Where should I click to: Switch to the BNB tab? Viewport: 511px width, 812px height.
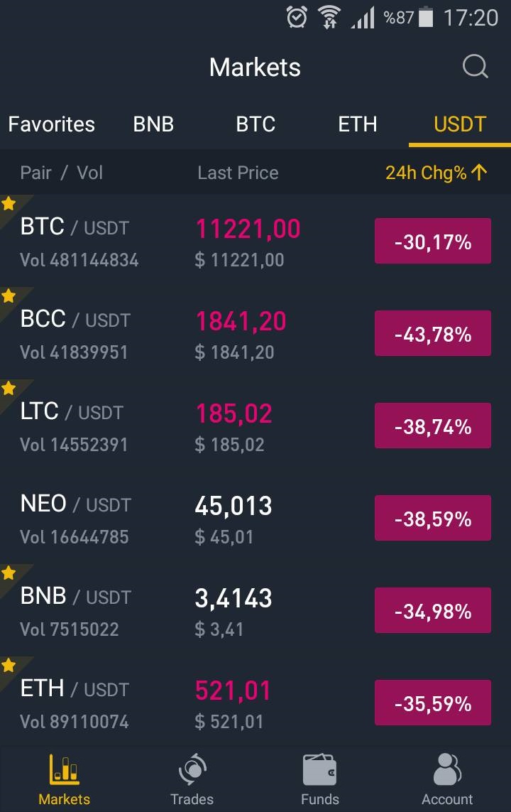click(153, 124)
